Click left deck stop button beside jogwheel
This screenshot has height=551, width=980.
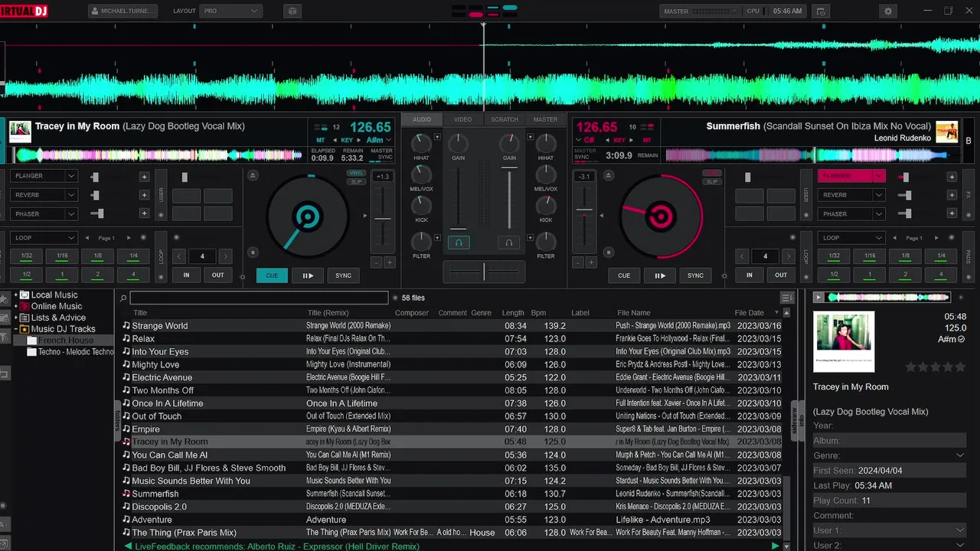pos(253,252)
